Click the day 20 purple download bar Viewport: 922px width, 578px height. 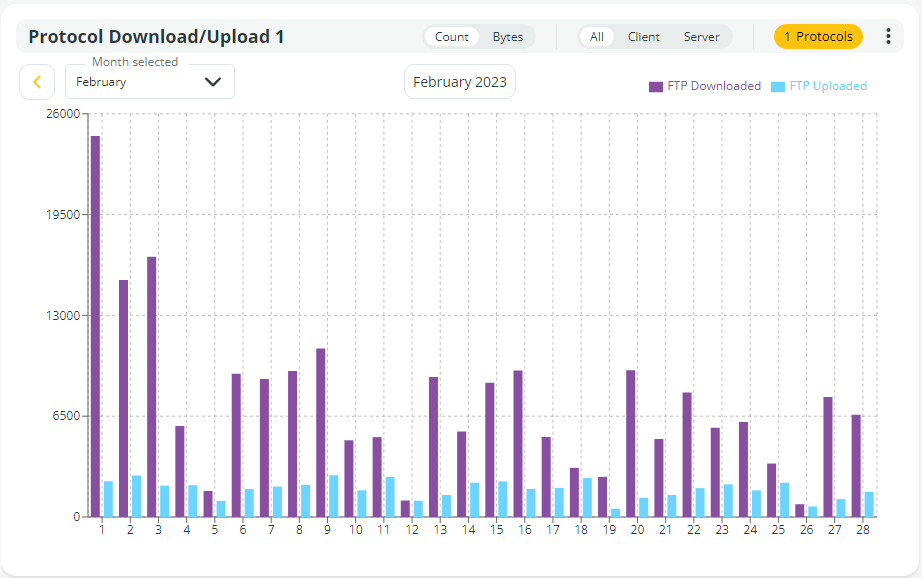(x=631, y=443)
